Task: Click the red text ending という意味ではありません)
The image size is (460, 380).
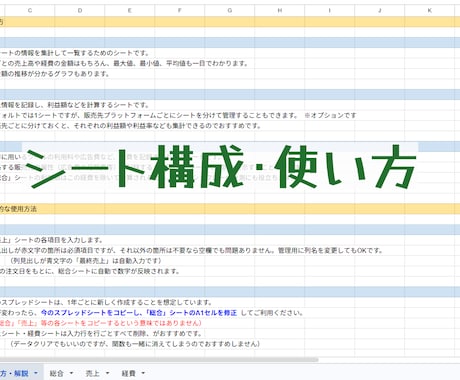Action: pyautogui.click(x=101, y=323)
